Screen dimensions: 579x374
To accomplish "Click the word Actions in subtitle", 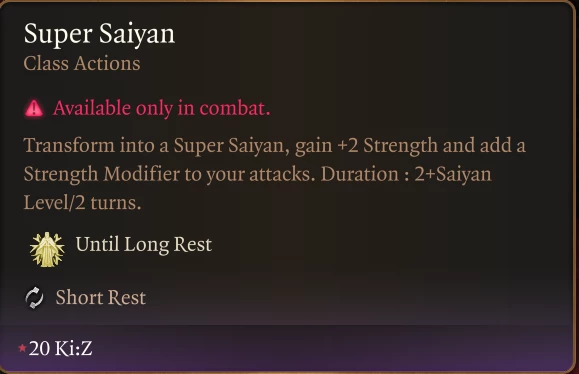I will pyautogui.click(x=107, y=63).
